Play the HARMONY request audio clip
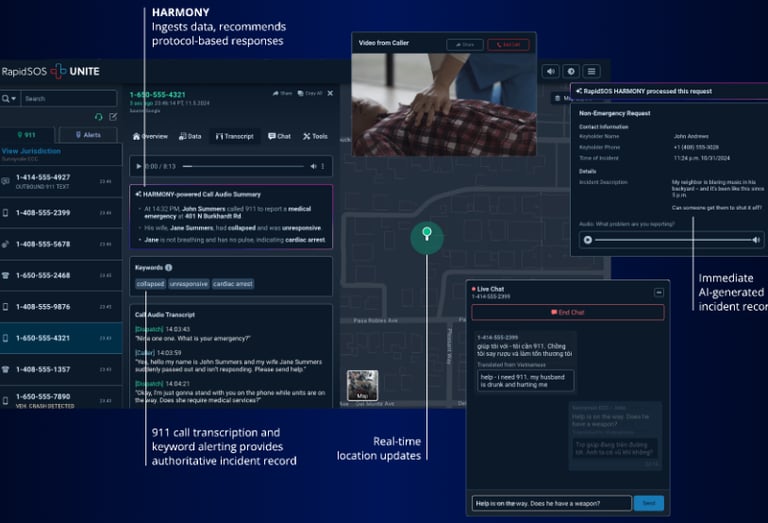Viewport: 768px width, 523px height. [588, 239]
